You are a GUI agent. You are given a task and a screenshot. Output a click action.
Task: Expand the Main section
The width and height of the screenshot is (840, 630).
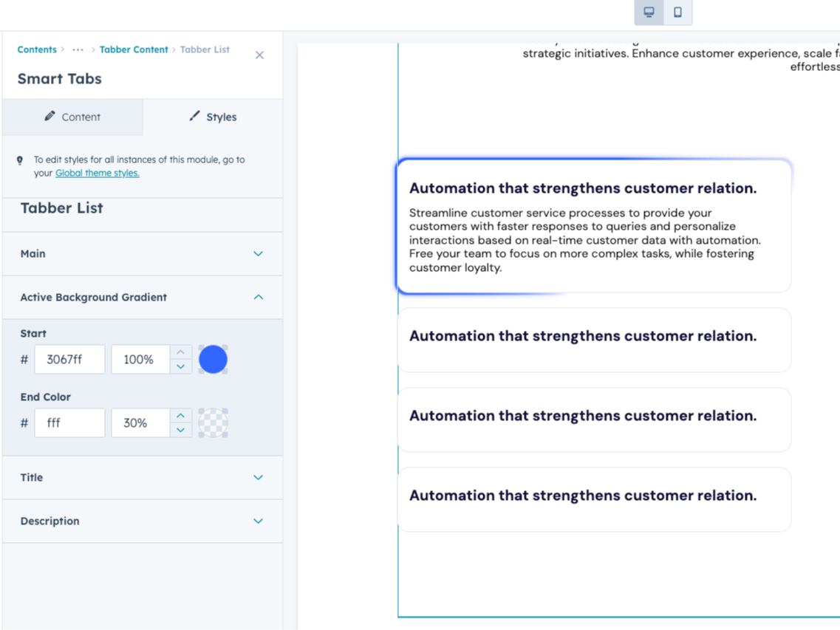[258, 253]
